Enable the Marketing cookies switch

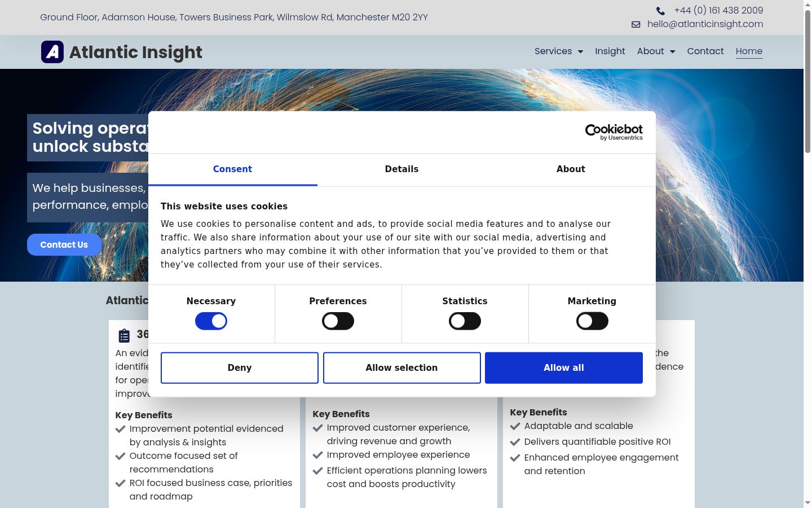point(592,321)
